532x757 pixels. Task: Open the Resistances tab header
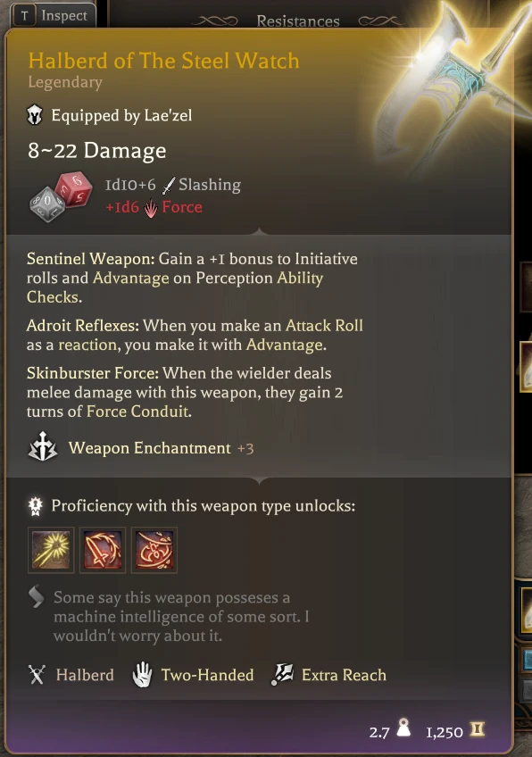tap(298, 21)
